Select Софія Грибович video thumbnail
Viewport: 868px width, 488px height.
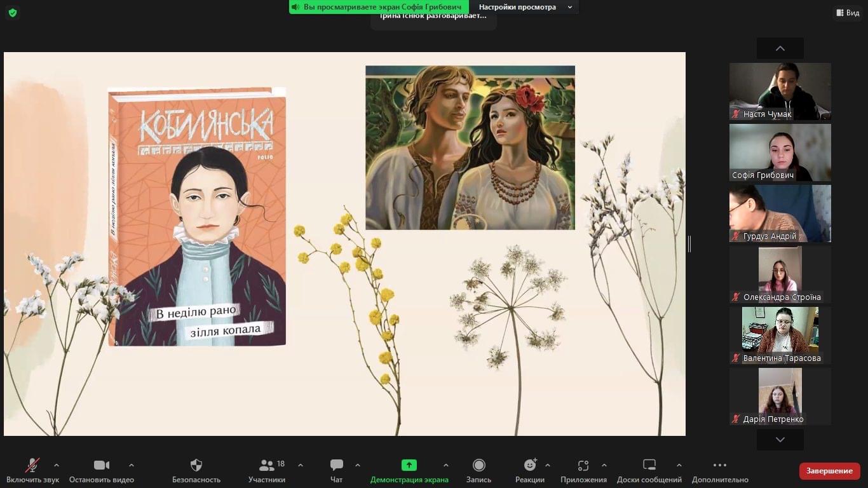click(x=780, y=152)
